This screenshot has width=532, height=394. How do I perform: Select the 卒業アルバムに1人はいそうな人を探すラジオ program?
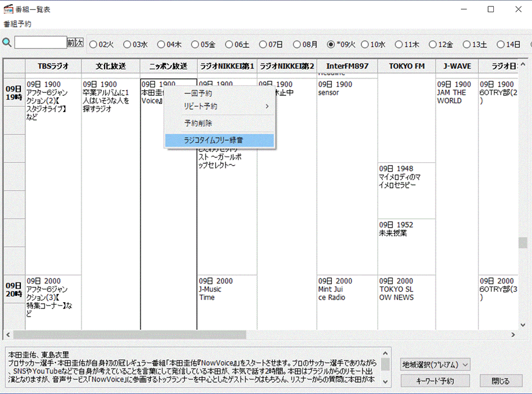tap(110, 204)
